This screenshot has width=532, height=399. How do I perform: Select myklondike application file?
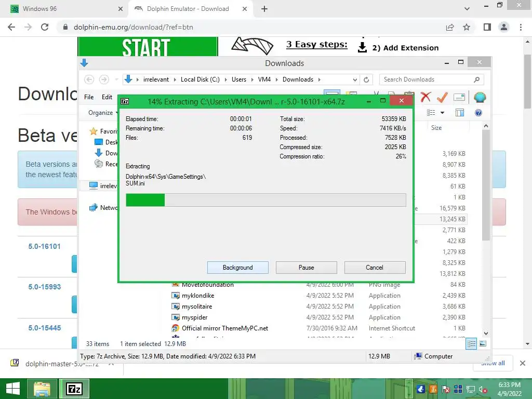[198, 296]
